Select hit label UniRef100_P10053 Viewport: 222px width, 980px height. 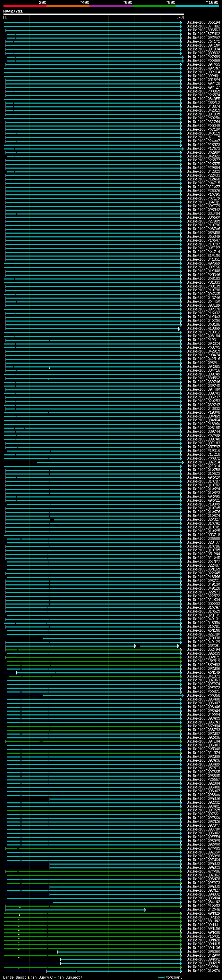203,906
